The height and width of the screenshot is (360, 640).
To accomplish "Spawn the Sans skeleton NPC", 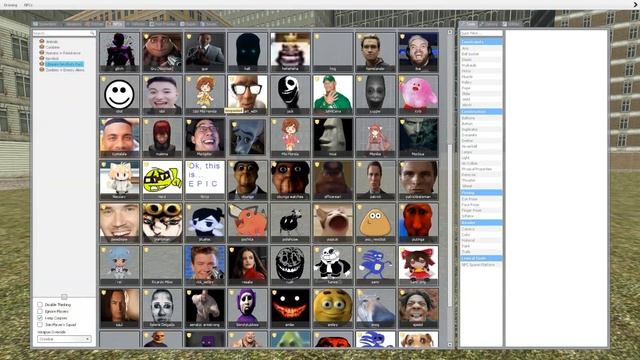I will click(x=333, y=265).
